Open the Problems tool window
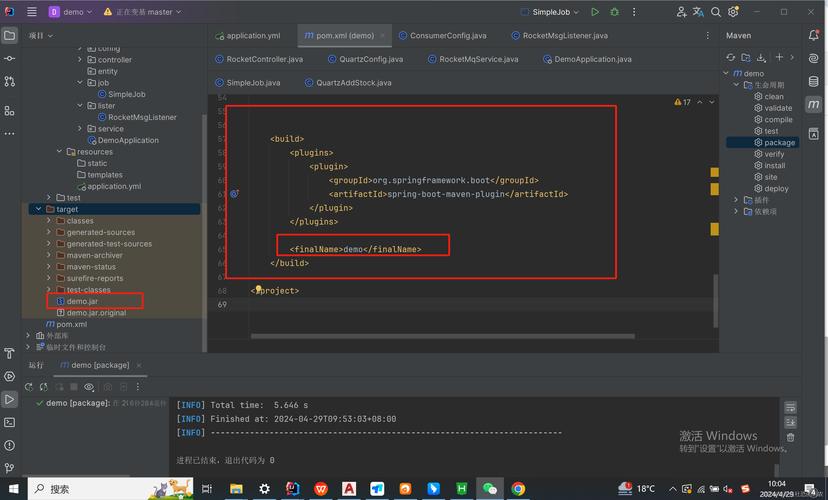Screen dimensions: 828x500 [x=10, y=445]
